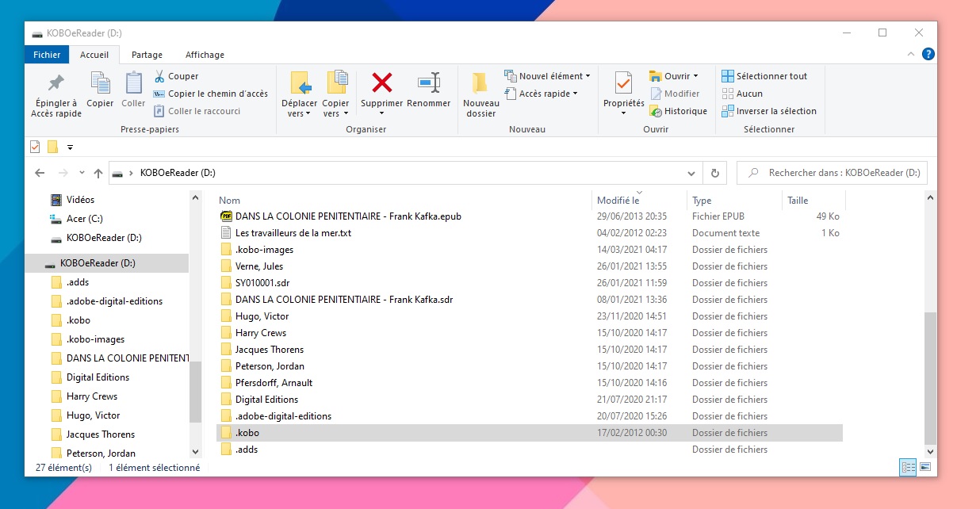Open Déplacer vers move menu
Viewport: 980px width, 509px height.
pyautogui.click(x=300, y=94)
